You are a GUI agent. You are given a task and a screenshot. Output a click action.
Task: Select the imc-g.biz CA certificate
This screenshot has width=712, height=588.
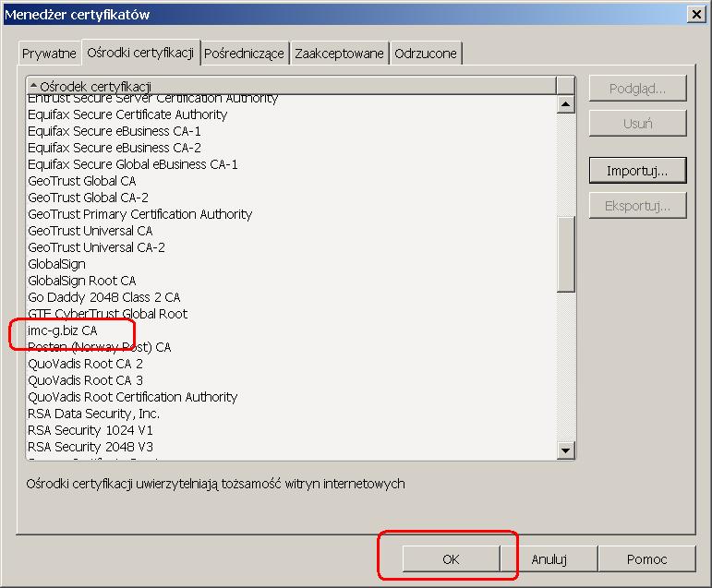(63, 330)
